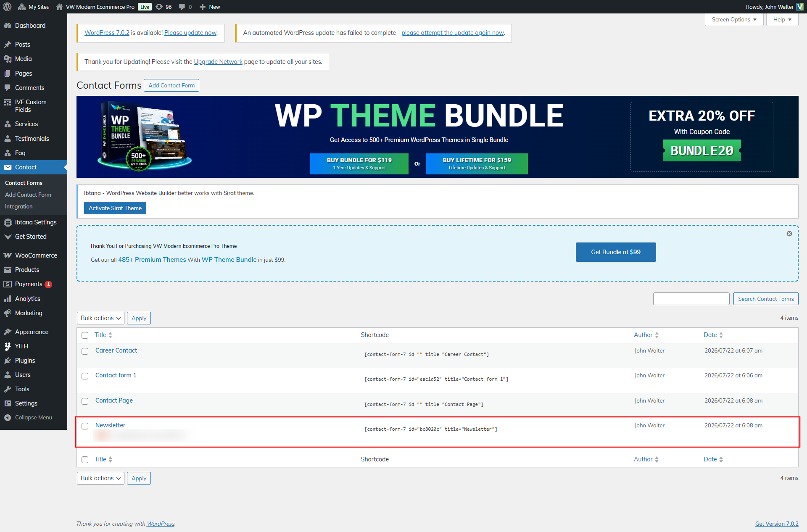Image resolution: width=807 pixels, height=532 pixels.
Task: Click the top Apply button
Action: 139,318
